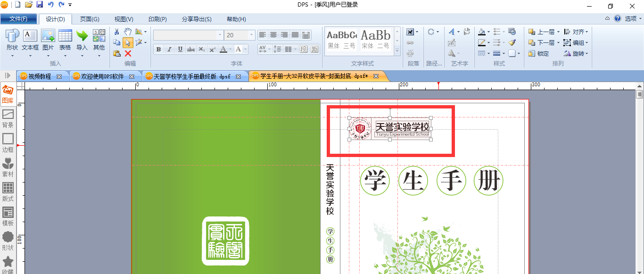The height and width of the screenshot is (274, 644).
Task: Toggle Underline text formatting
Action: tap(180, 49)
